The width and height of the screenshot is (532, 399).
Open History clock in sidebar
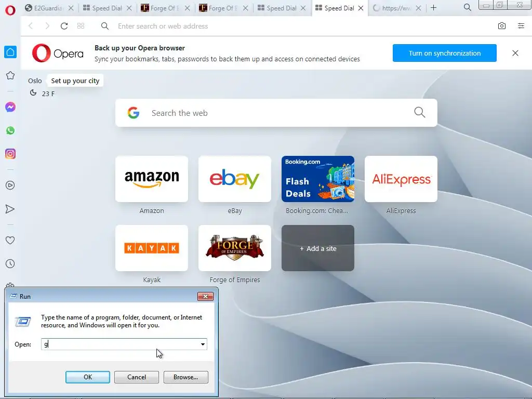pyautogui.click(x=10, y=263)
